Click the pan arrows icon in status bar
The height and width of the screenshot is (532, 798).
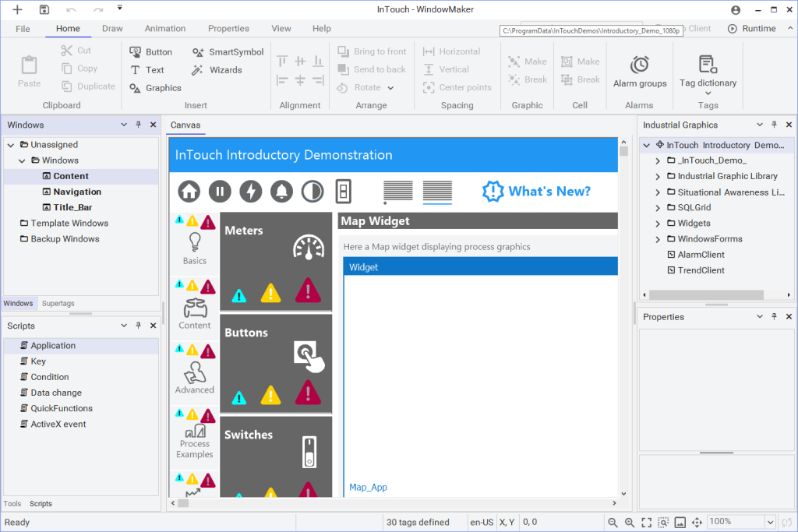(697, 522)
